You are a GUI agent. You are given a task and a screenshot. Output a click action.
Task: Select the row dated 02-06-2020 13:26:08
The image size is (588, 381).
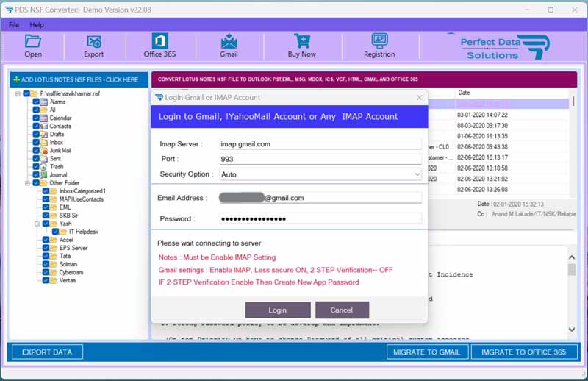click(482, 190)
